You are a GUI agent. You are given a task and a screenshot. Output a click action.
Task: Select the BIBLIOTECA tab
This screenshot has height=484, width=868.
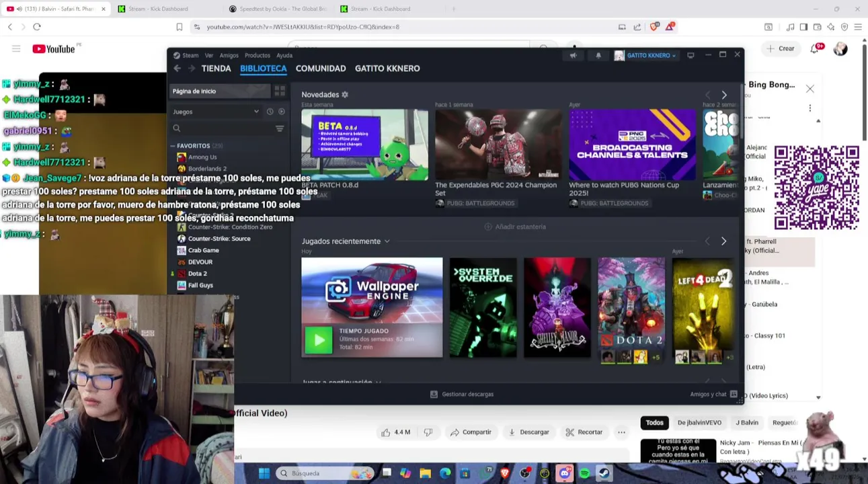tap(263, 69)
